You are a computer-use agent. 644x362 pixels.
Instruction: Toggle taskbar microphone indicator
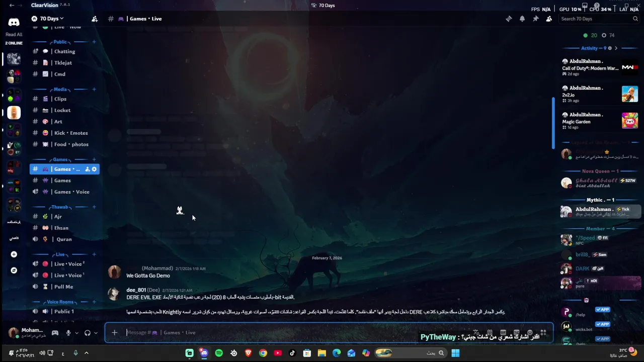coord(75,353)
